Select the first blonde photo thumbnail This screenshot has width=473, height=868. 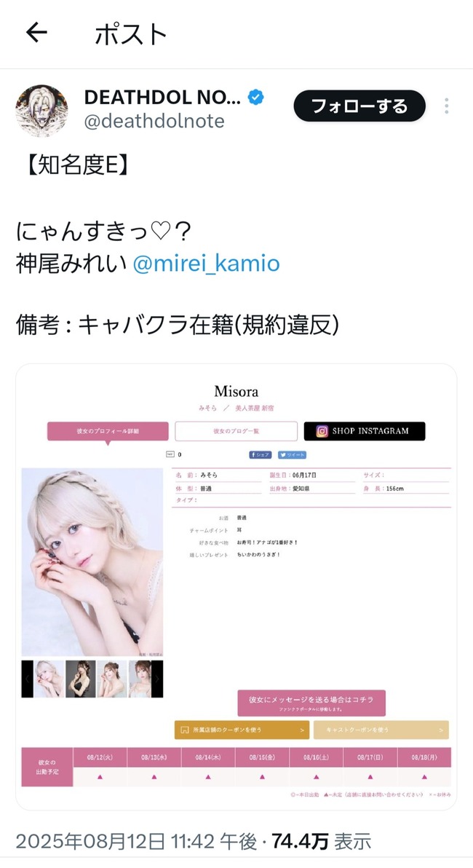pyautogui.click(x=49, y=679)
